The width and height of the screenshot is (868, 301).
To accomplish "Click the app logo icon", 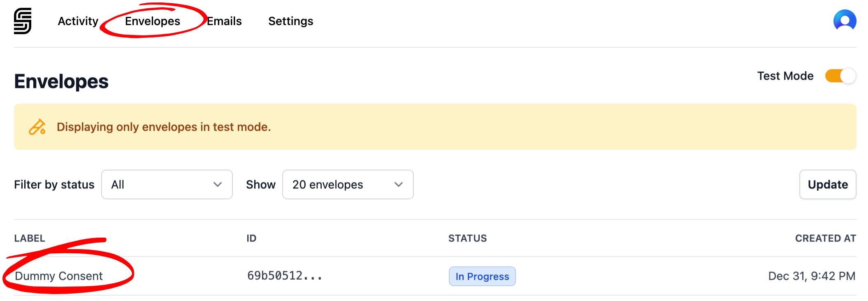I will pos(23,21).
